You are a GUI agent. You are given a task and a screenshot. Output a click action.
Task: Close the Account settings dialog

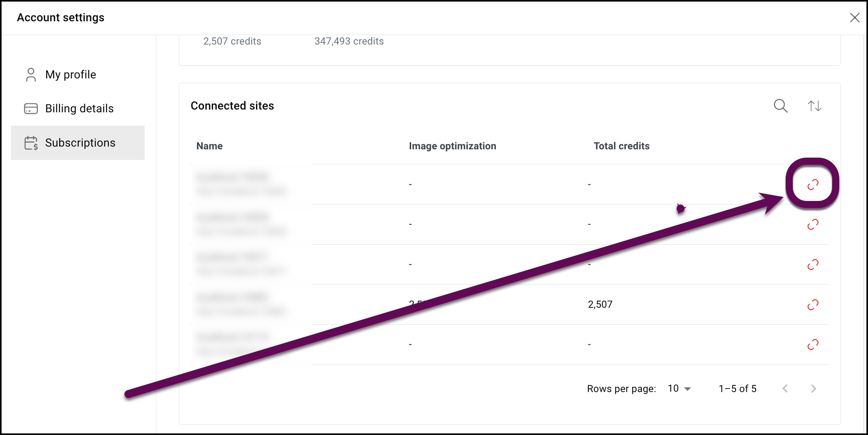pyautogui.click(x=855, y=18)
